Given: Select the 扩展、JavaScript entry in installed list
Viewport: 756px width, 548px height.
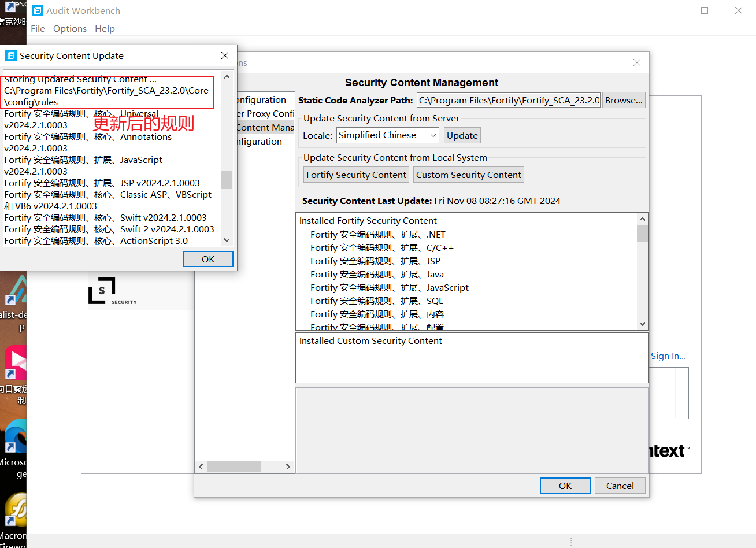Looking at the screenshot, I should (x=390, y=287).
